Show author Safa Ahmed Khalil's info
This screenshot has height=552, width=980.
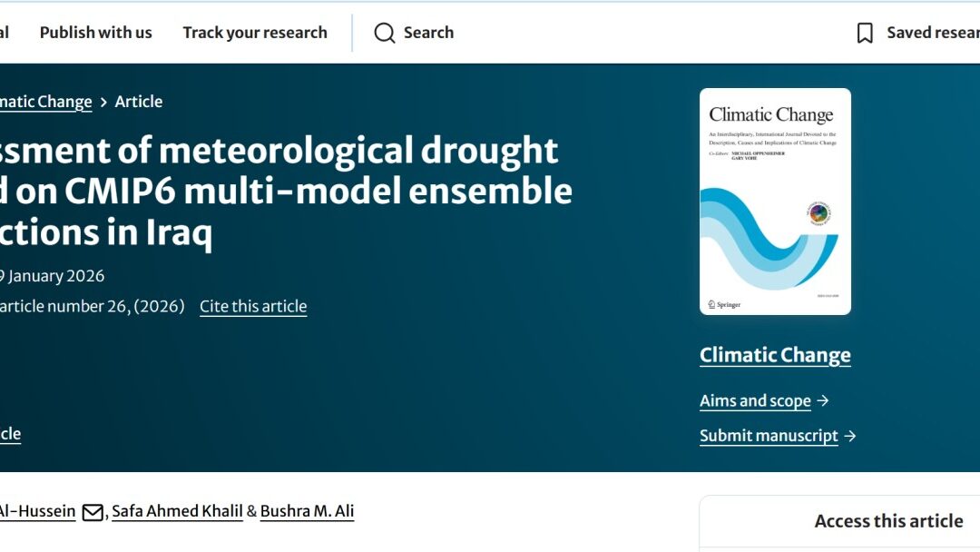177,511
